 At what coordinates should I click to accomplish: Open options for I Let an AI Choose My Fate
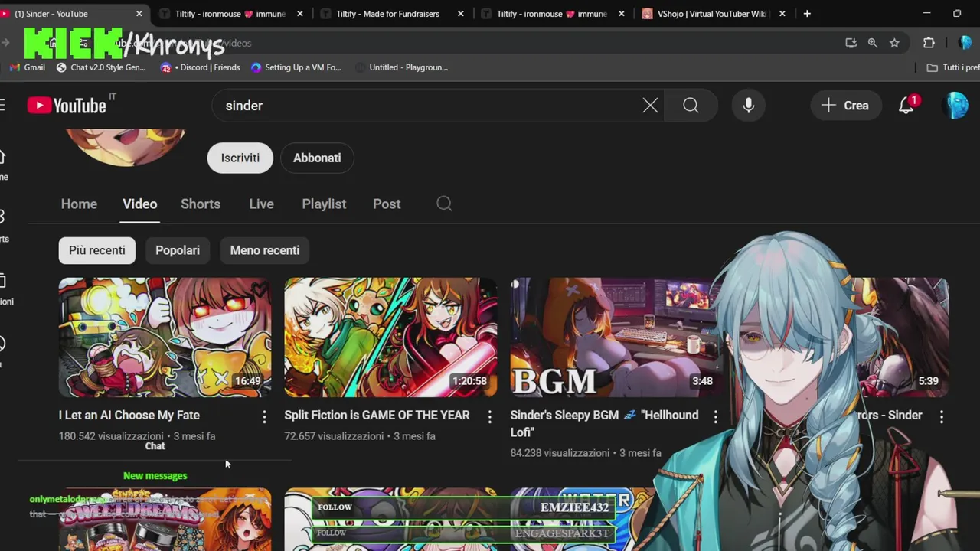[x=264, y=416]
